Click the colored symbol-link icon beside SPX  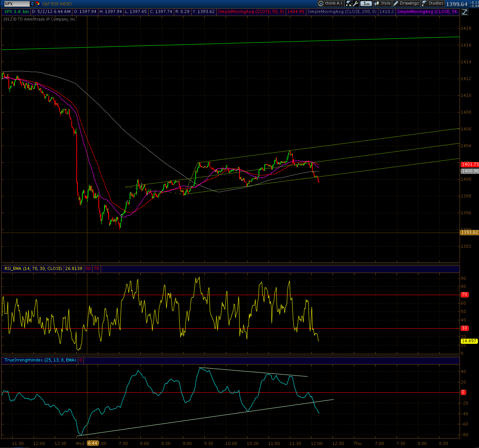tap(39, 4)
